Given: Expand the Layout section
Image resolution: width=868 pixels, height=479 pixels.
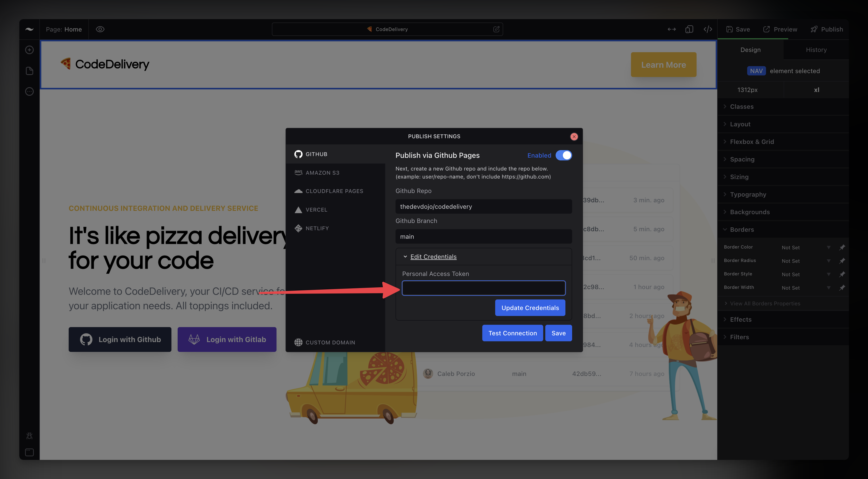Looking at the screenshot, I should pyautogui.click(x=783, y=124).
